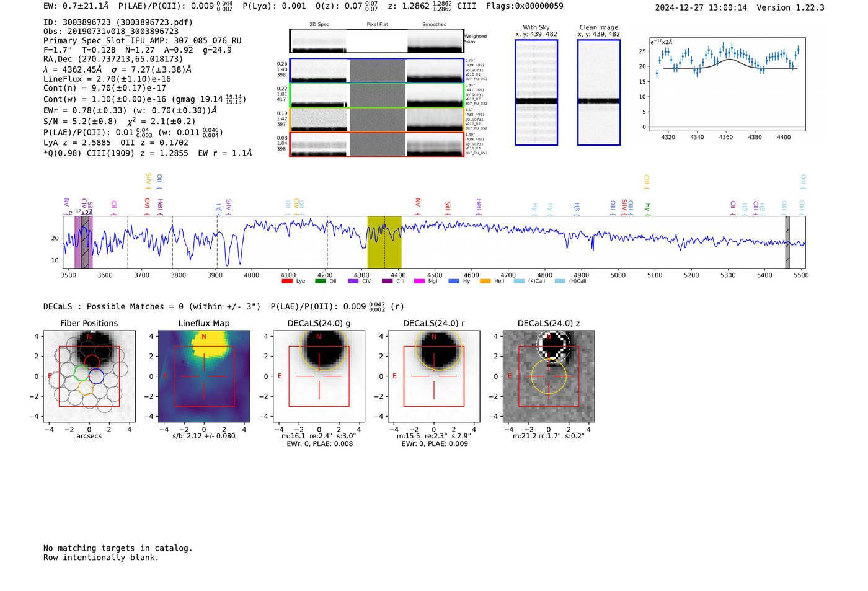Open the Gaussian line-fit plot
Image resolution: width=868 pixels, height=591 pixels.
[727, 84]
